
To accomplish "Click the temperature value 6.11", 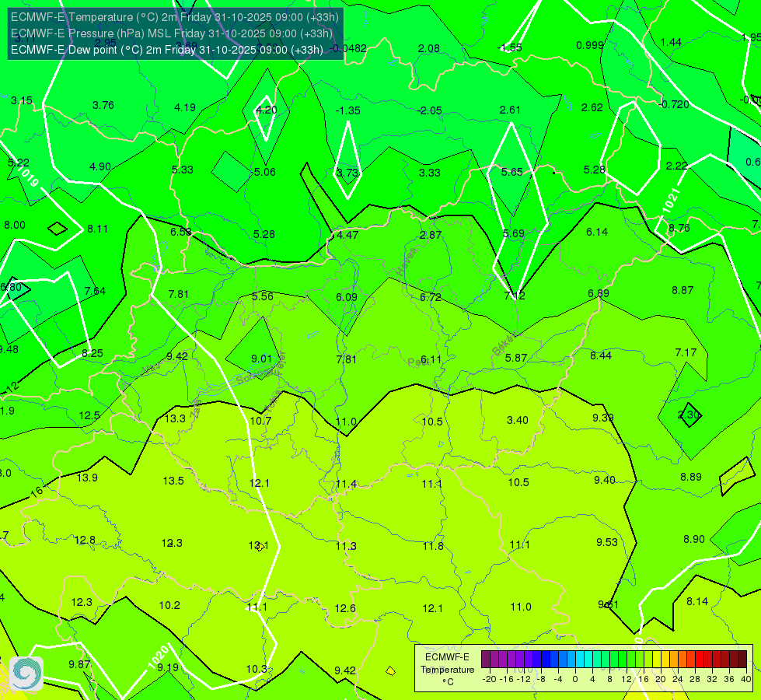I will point(431,359).
